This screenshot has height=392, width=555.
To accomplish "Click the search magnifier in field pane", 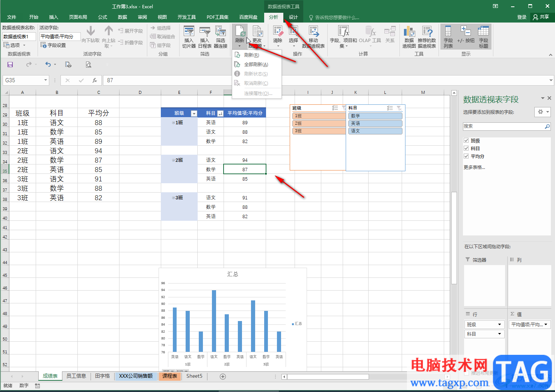I will click(547, 127).
